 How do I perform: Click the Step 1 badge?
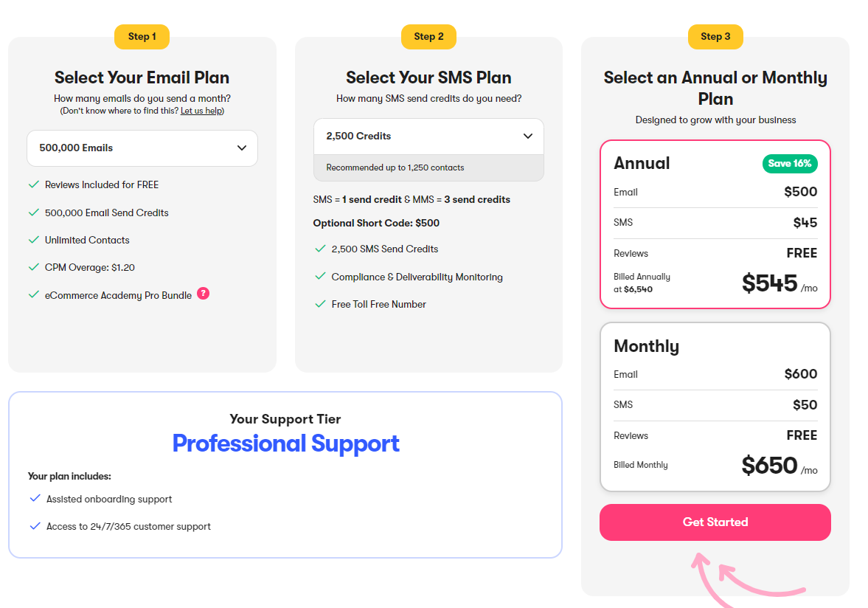coord(142,37)
